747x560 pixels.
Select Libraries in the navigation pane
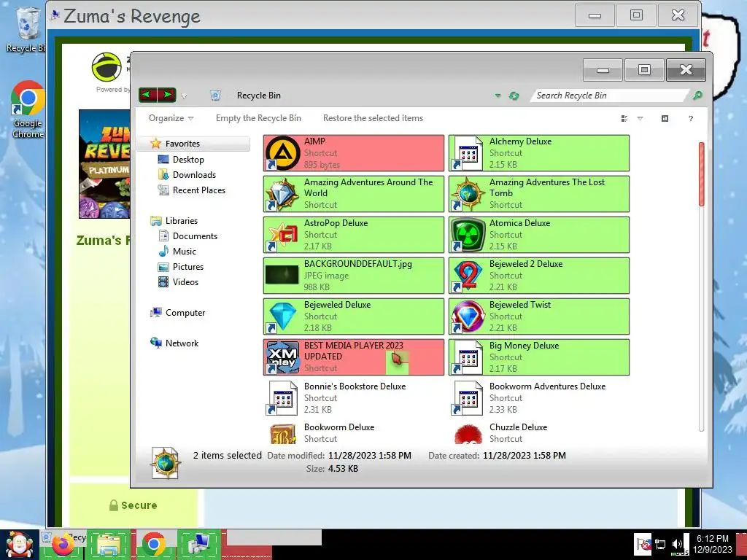[181, 220]
